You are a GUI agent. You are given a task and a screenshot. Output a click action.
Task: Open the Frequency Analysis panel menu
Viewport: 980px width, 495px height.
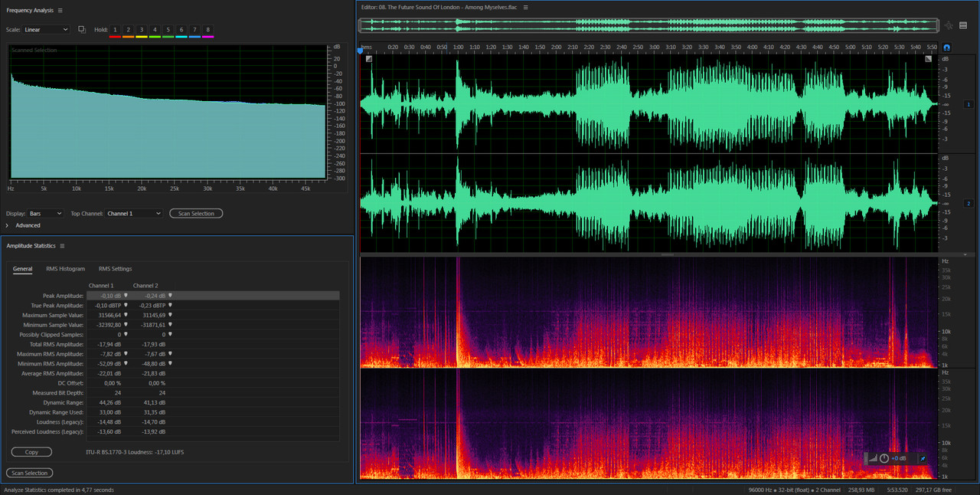(x=60, y=10)
